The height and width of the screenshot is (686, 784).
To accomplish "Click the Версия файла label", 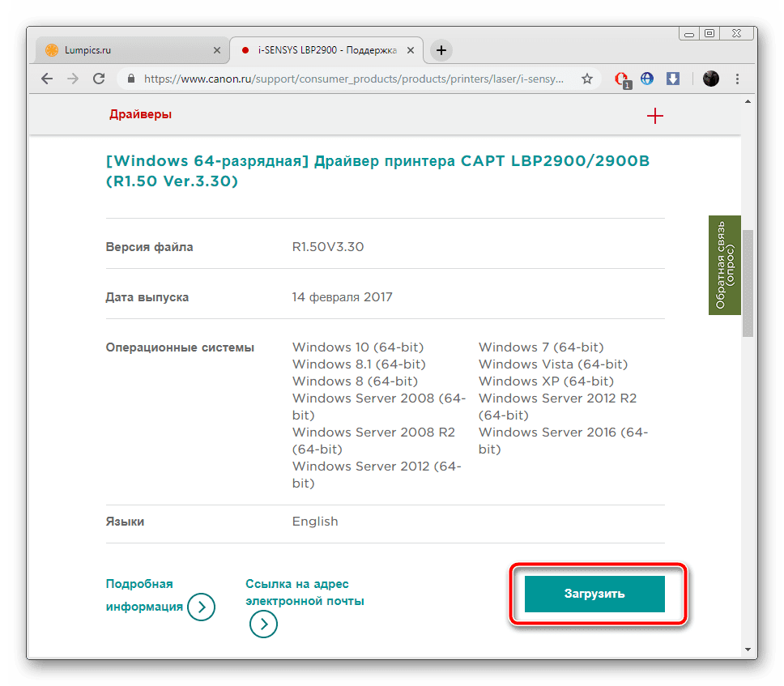I will click(149, 247).
